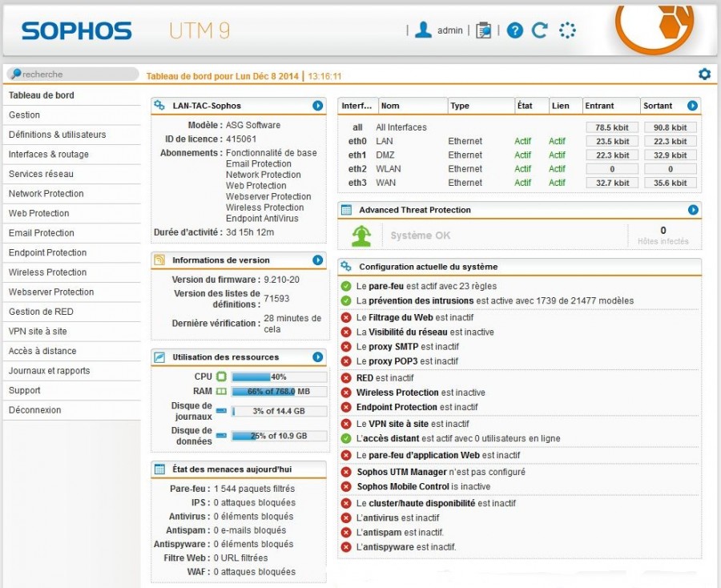Image resolution: width=721 pixels, height=588 pixels.
Task: Click Déconnexion to log out
Action: click(38, 410)
